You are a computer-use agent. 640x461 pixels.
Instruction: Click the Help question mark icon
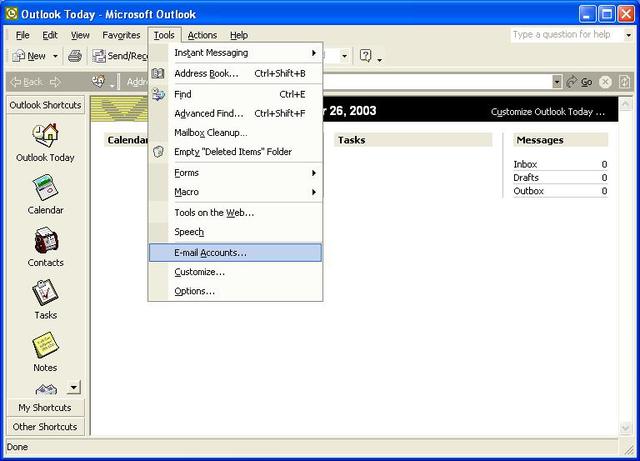pos(365,55)
